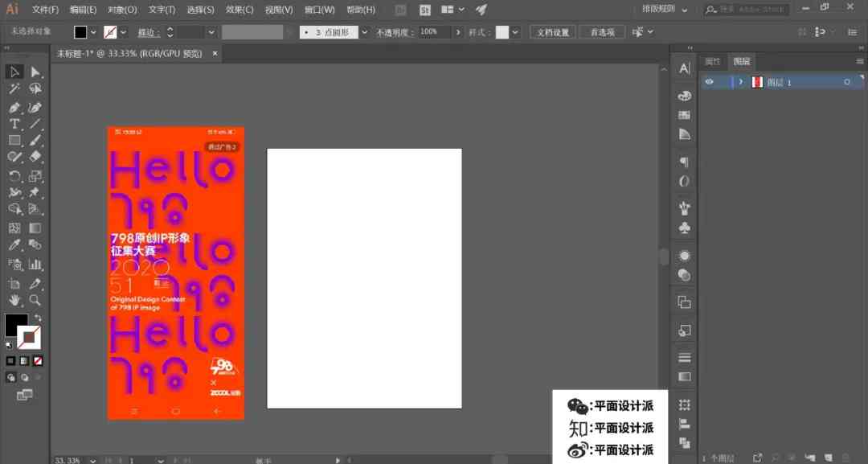868x464 pixels.
Task: Open the 文件(F) menu
Action: [45, 10]
